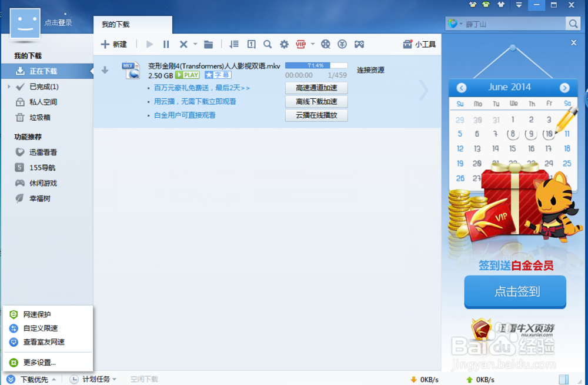The image size is (588, 385).
Task: Open 百万元豪礼免费送 promo link
Action: click(x=202, y=88)
